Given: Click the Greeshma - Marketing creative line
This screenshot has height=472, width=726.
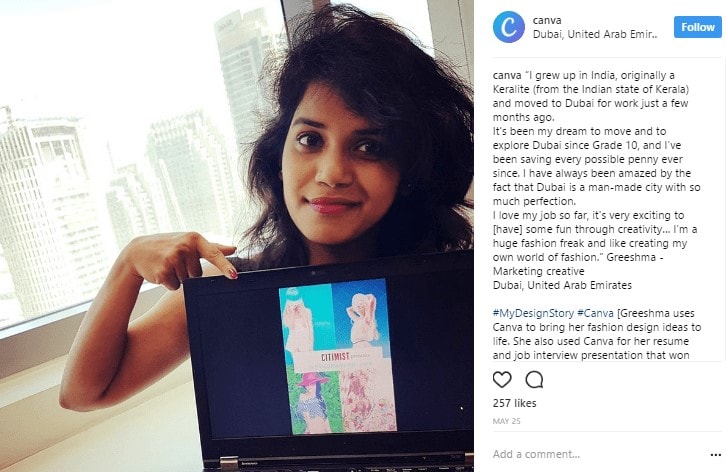Looking at the screenshot, I should [x=579, y=264].
